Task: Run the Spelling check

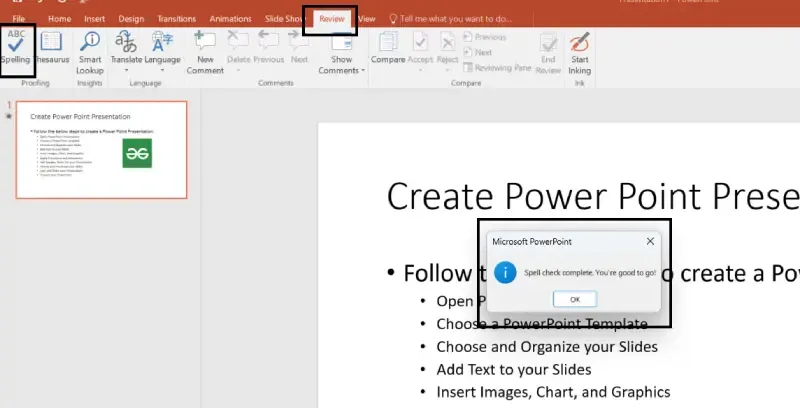Action: [16, 49]
